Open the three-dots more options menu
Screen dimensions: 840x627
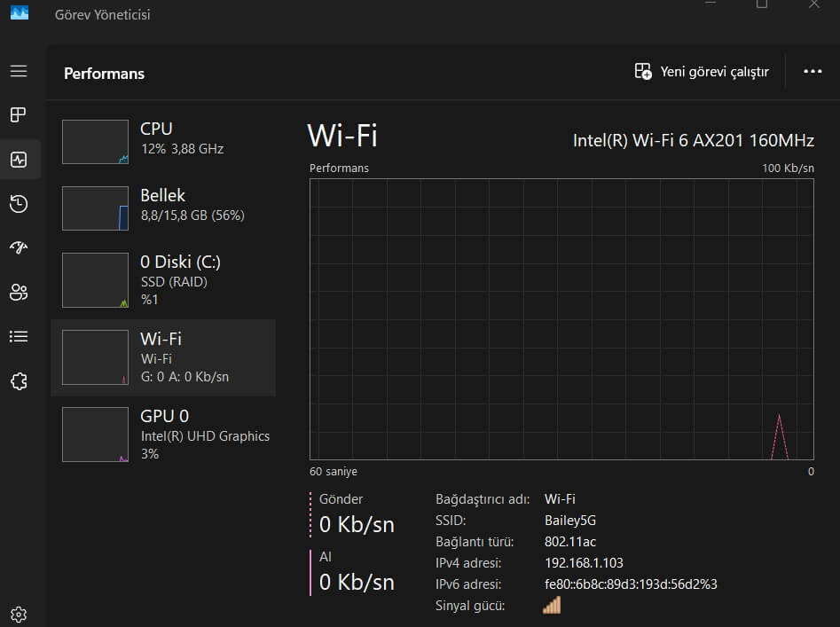coord(813,72)
